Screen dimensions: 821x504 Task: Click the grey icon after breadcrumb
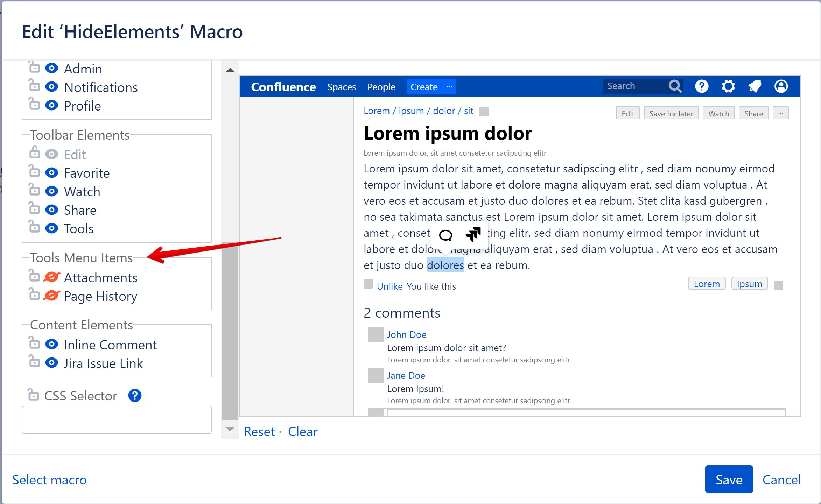pos(484,112)
